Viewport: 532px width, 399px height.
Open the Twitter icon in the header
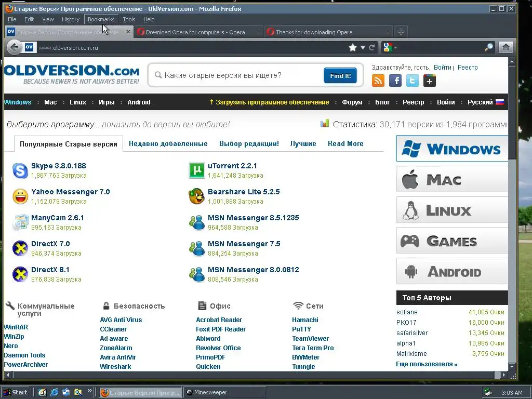412,81
